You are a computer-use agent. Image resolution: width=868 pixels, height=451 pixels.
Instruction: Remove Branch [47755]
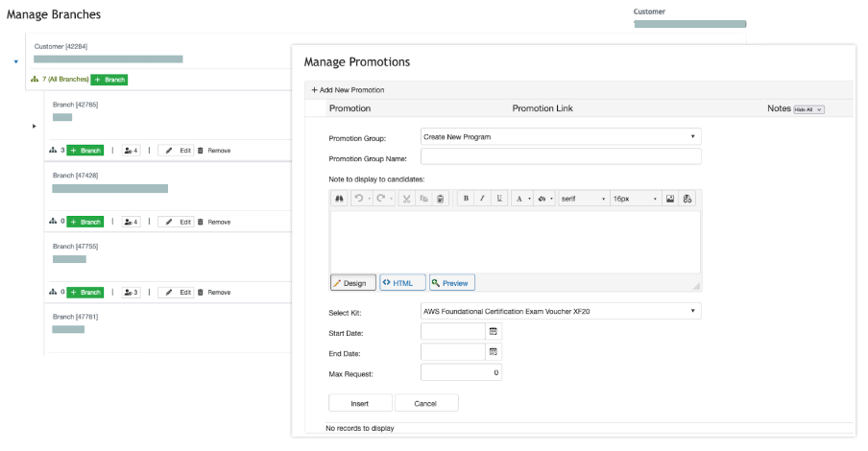tap(214, 292)
